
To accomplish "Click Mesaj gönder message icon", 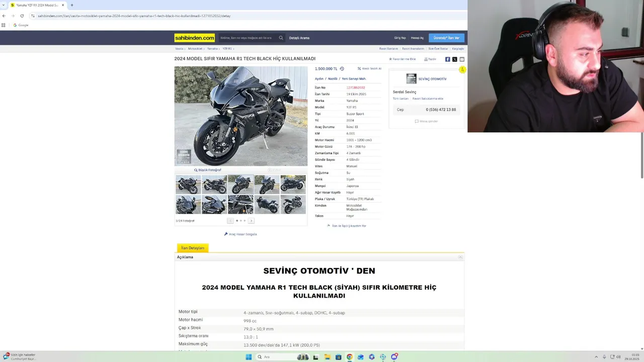I will coord(417,121).
